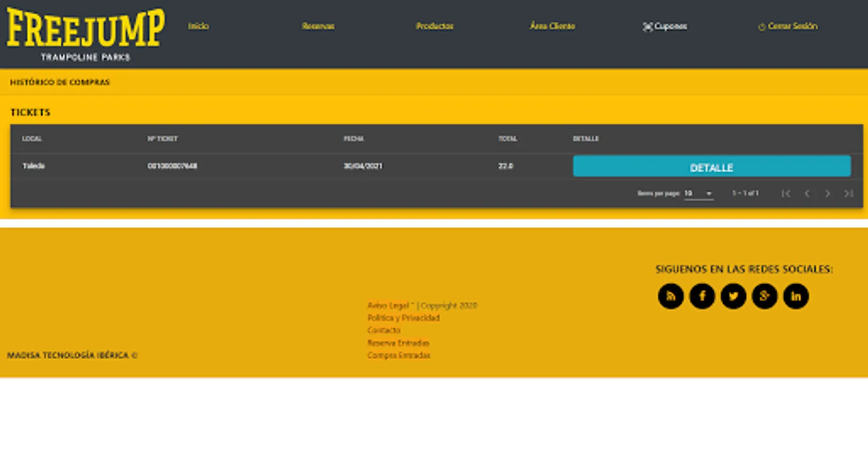868x460 pixels.
Task: Follow the Compra Entradas link
Action: [399, 355]
